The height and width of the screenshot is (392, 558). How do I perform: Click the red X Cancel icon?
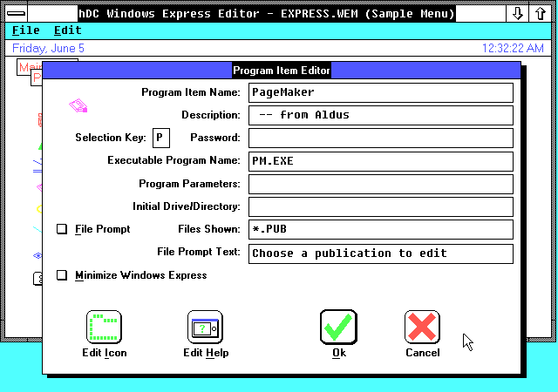pos(422,327)
